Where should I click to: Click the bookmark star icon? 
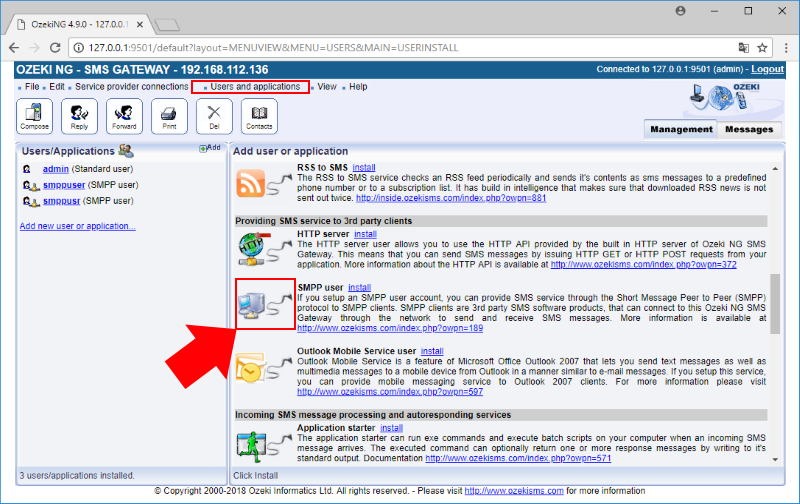pyautogui.click(x=762, y=47)
